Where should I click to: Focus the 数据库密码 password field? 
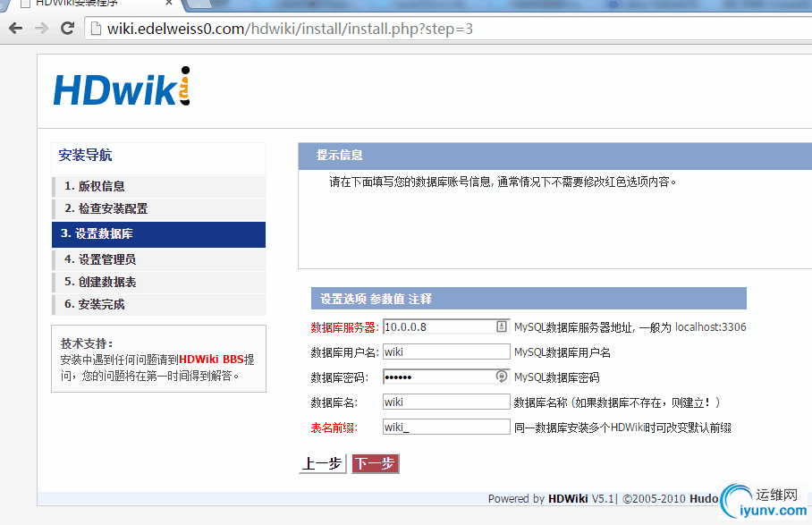(446, 377)
